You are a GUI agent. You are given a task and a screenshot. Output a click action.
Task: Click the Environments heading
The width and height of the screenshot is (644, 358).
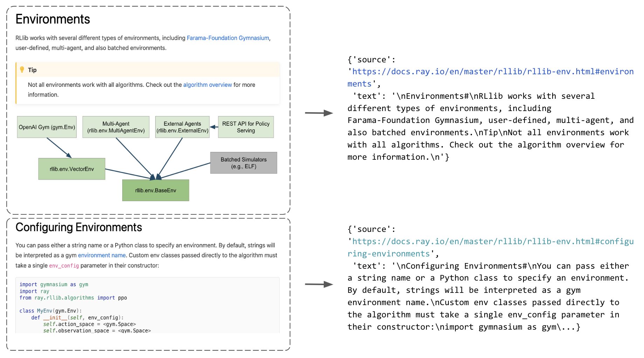click(53, 19)
